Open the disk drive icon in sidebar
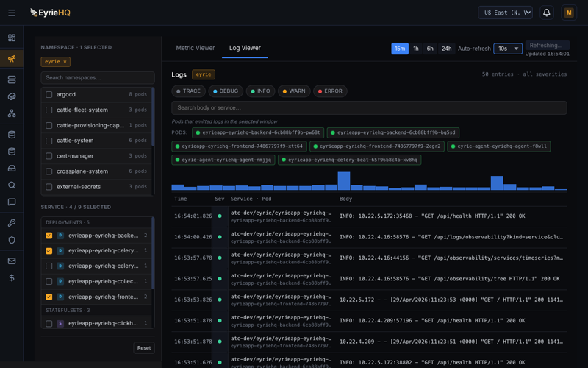 (x=12, y=169)
